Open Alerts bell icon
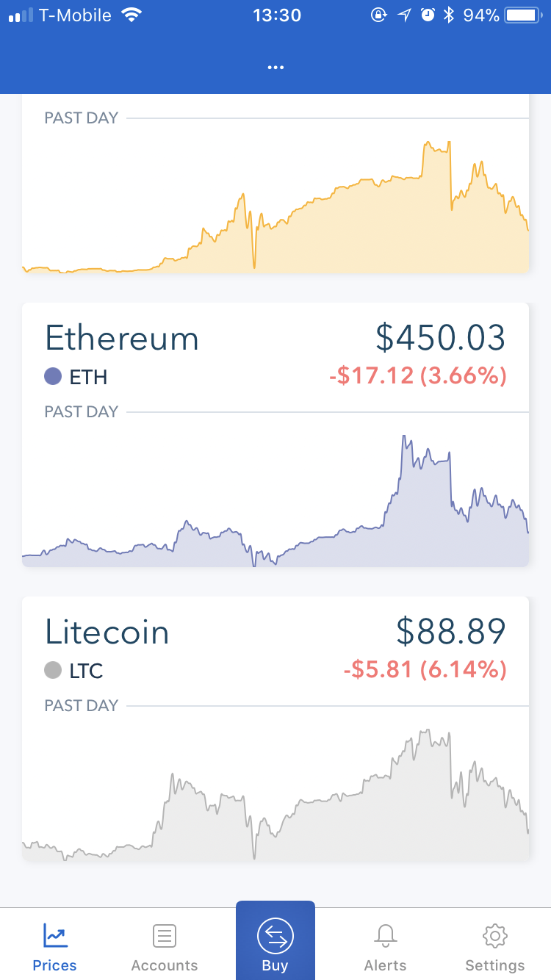The width and height of the screenshot is (551, 980). click(x=385, y=935)
